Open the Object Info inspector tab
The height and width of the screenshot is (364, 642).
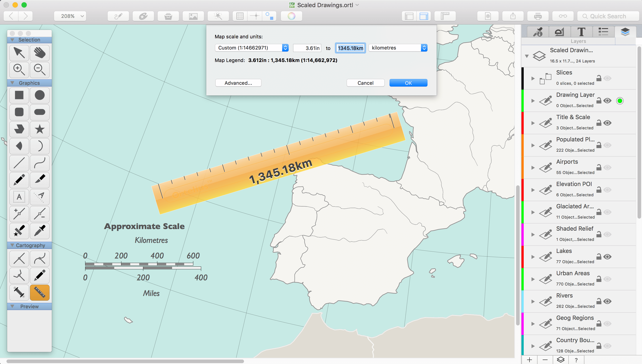pyautogui.click(x=538, y=32)
